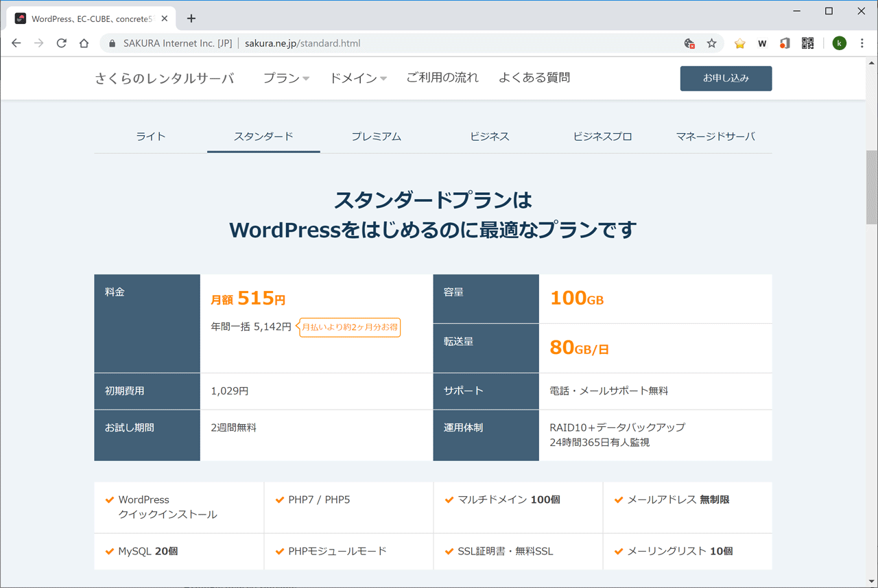
Task: Expand the プラン dropdown menu
Action: tap(286, 78)
